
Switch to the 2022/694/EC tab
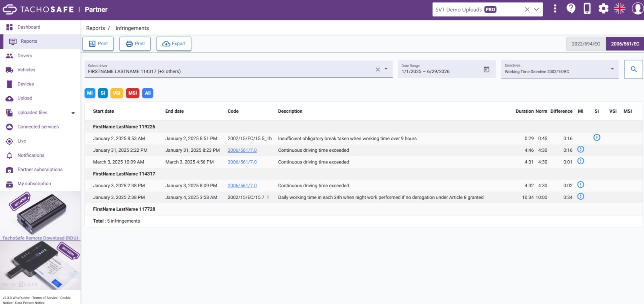[586, 43]
